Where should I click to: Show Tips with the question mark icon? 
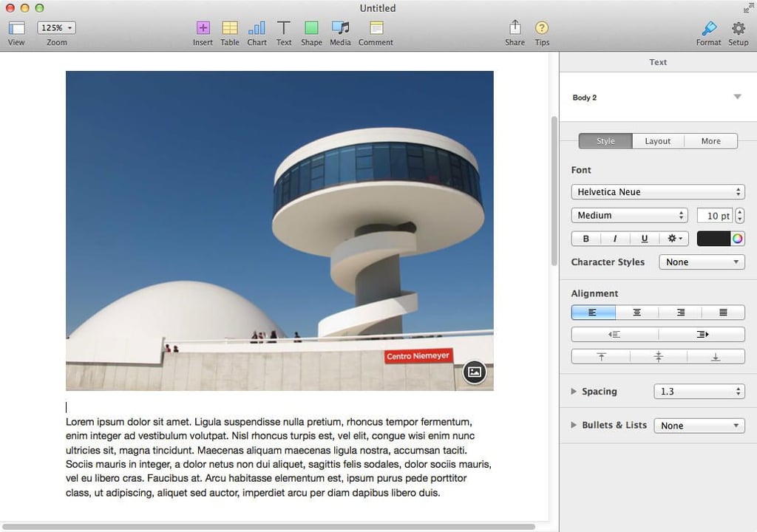click(x=542, y=28)
